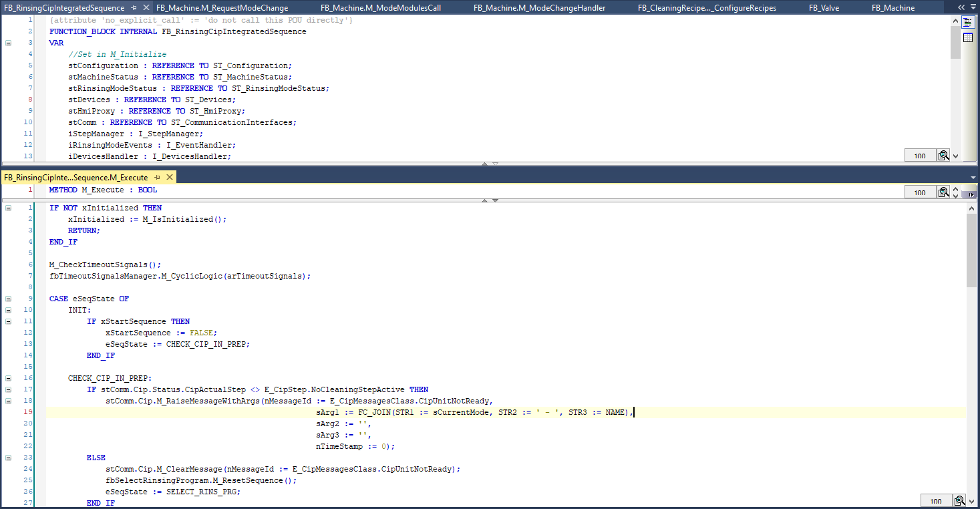Click 'eSeqState := CHECK_CIP_IN_PREP;' line
Viewport: 980px width, 509px height.
pyautogui.click(x=178, y=344)
